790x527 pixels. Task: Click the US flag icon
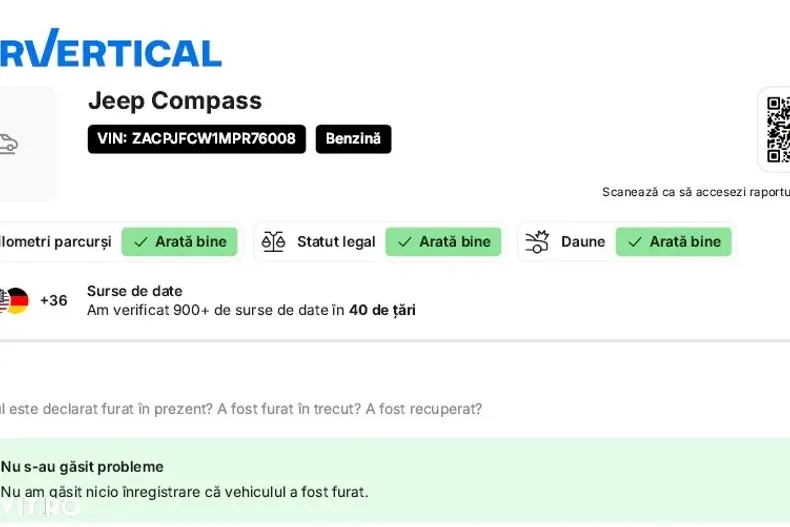point(3,300)
